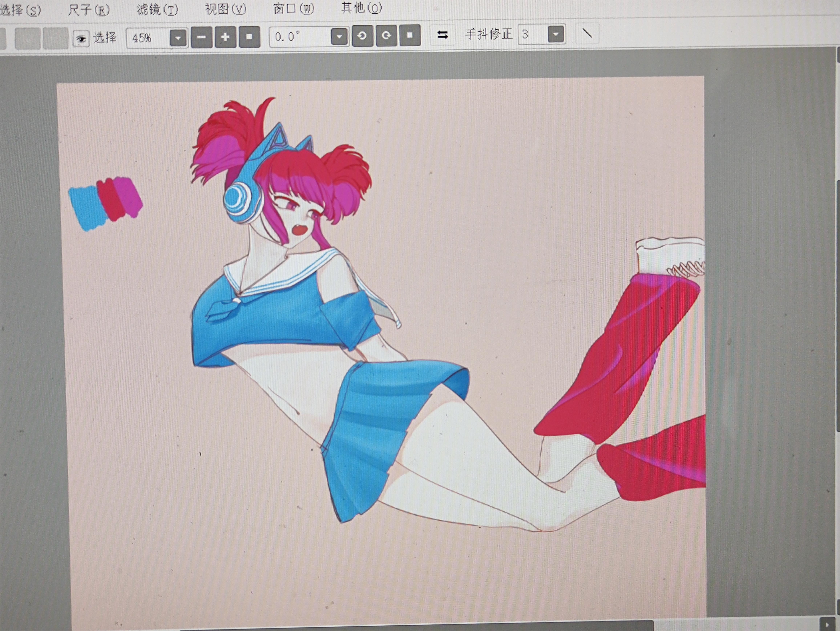
Task: Rotate the canvas clockwise
Action: click(386, 36)
